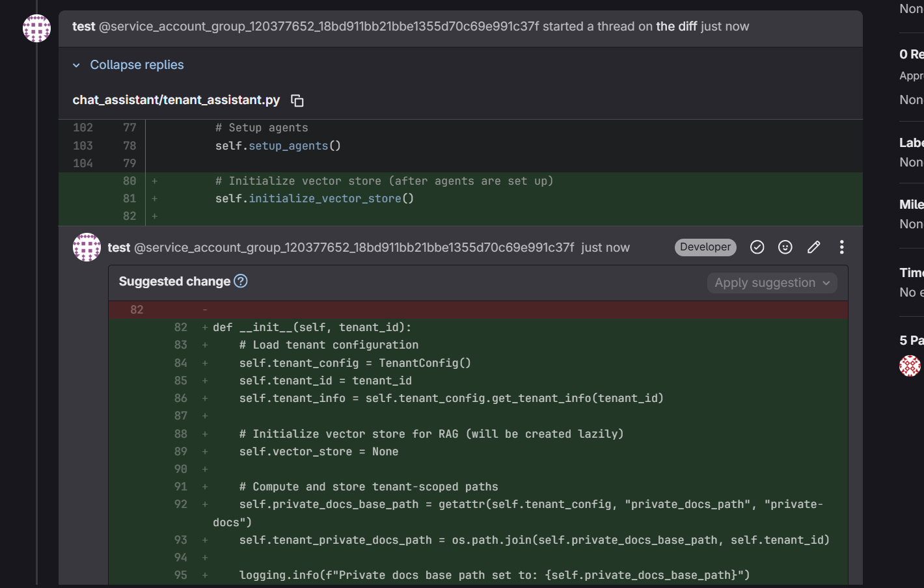
Task: Edit the comment using the pencil icon
Action: click(813, 247)
